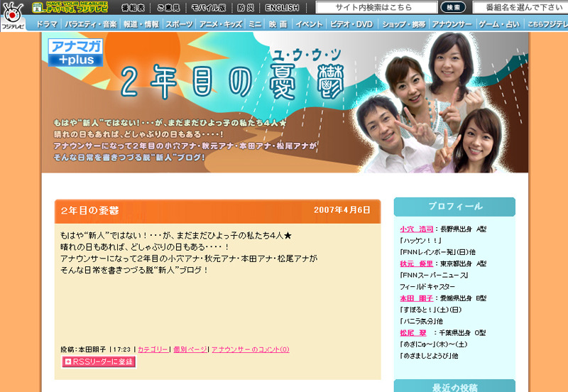Open 本田 朋子 profile link
The width and height of the screenshot is (568, 392).
pyautogui.click(x=417, y=298)
